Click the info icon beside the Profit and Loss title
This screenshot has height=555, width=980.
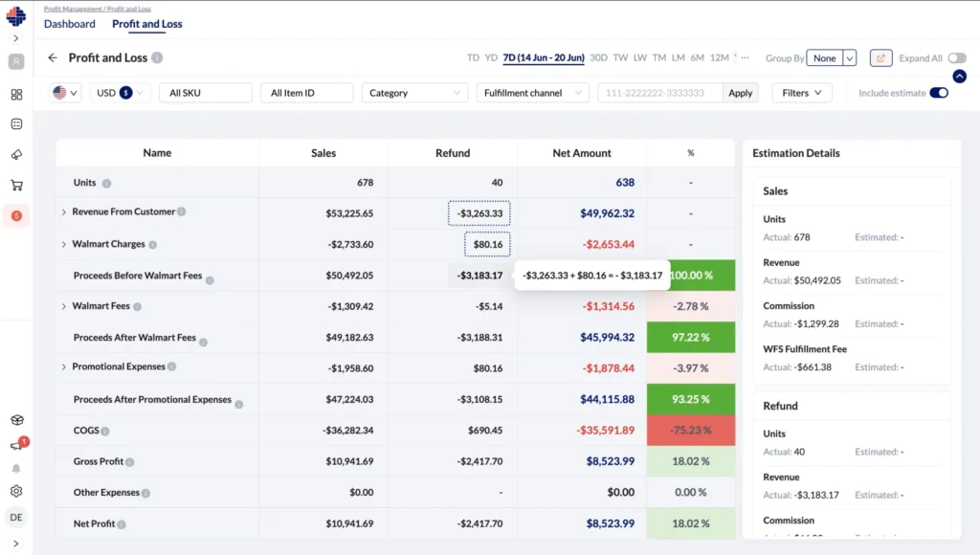[x=157, y=57]
